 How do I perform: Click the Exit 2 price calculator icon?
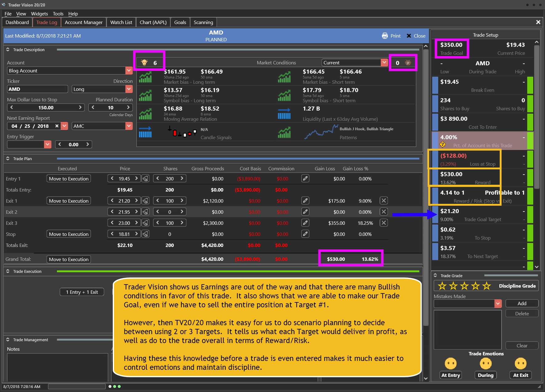coord(145,212)
